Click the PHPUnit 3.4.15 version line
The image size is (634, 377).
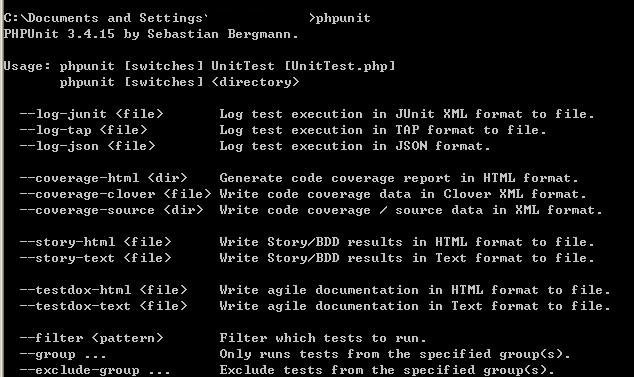pos(151,34)
